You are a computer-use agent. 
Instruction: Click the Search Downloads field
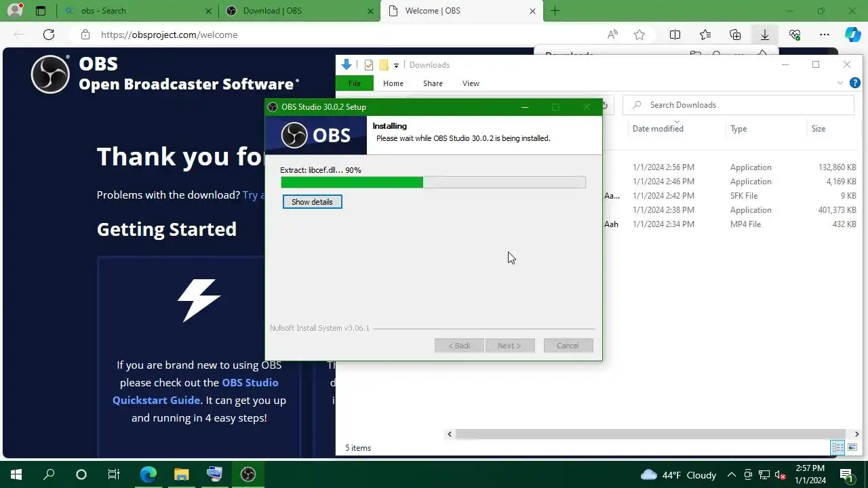click(x=738, y=105)
